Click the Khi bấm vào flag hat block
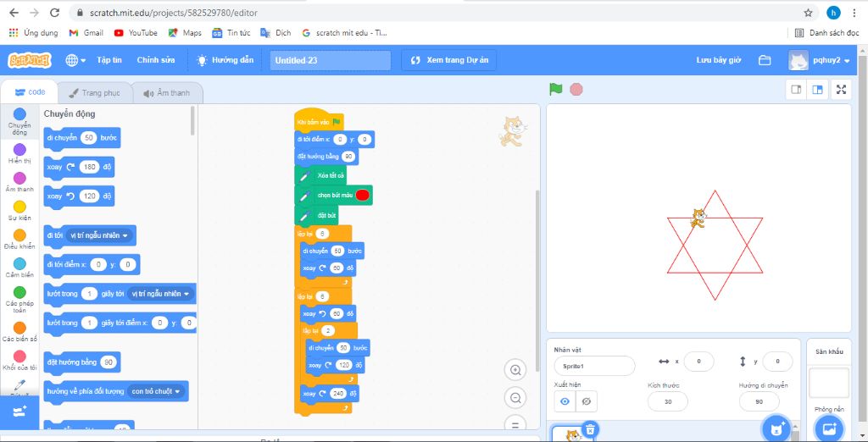868x442 pixels. pyautogui.click(x=320, y=120)
